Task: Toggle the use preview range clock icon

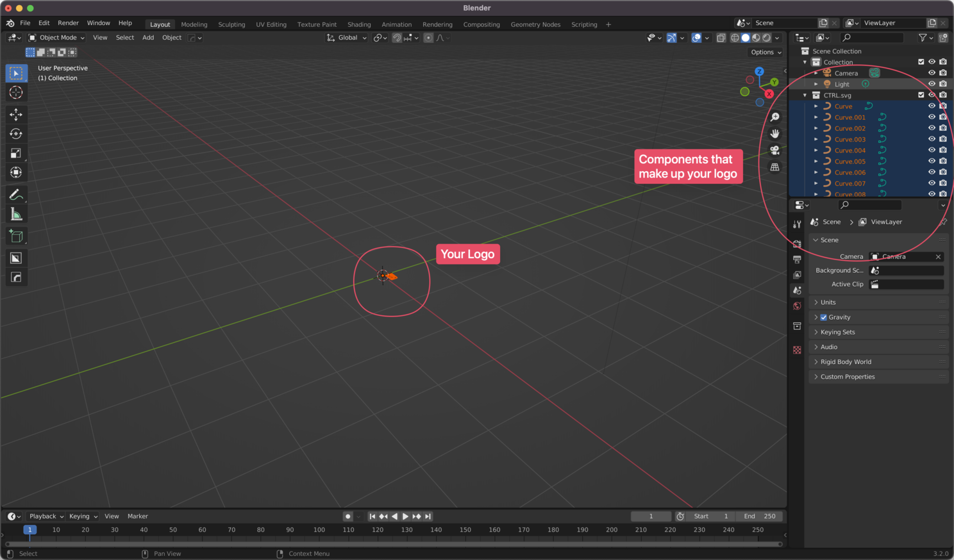Action: [x=680, y=516]
